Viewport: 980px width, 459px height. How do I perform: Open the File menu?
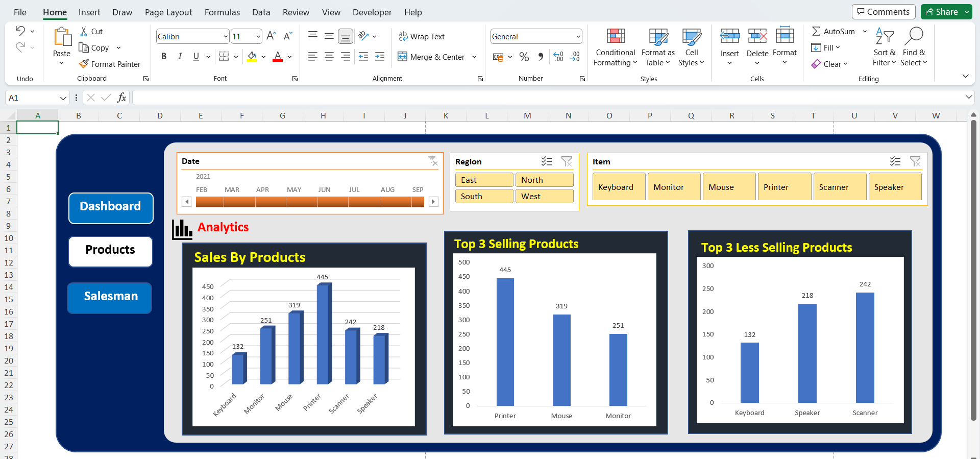pyautogui.click(x=20, y=12)
